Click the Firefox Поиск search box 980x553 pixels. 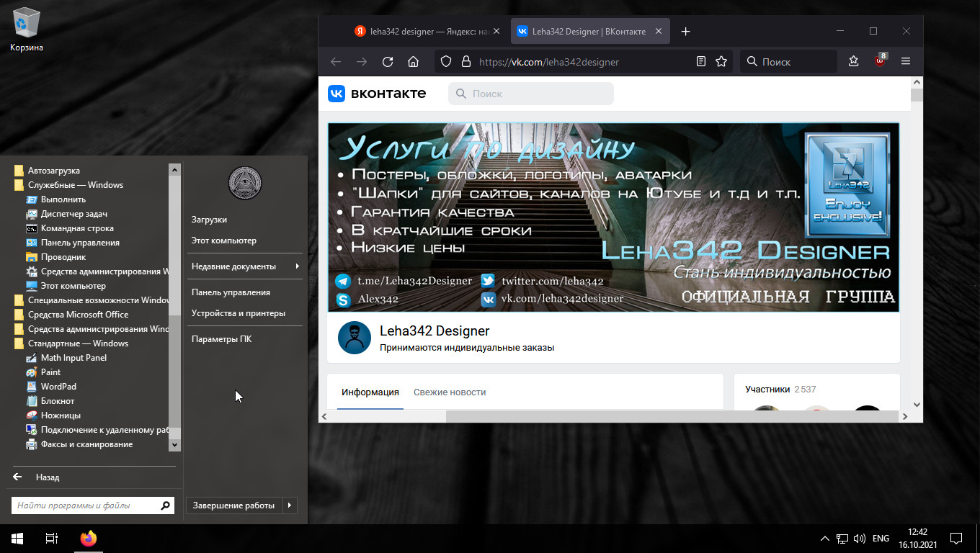[789, 62]
